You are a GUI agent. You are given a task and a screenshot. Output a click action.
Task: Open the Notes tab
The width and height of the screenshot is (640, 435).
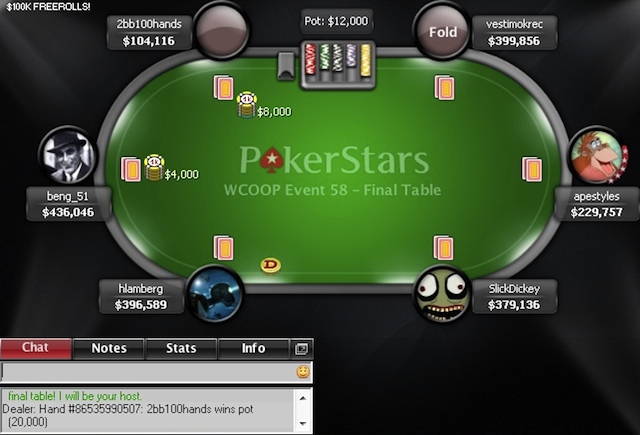coord(109,348)
